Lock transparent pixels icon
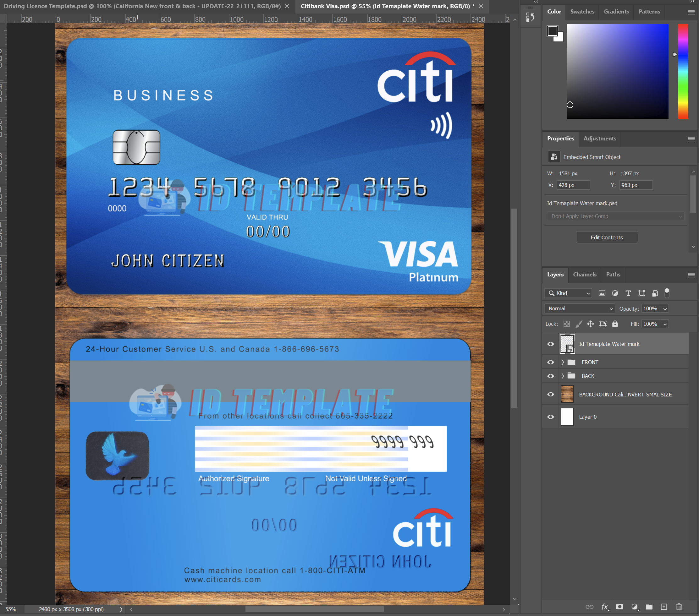 click(x=567, y=324)
